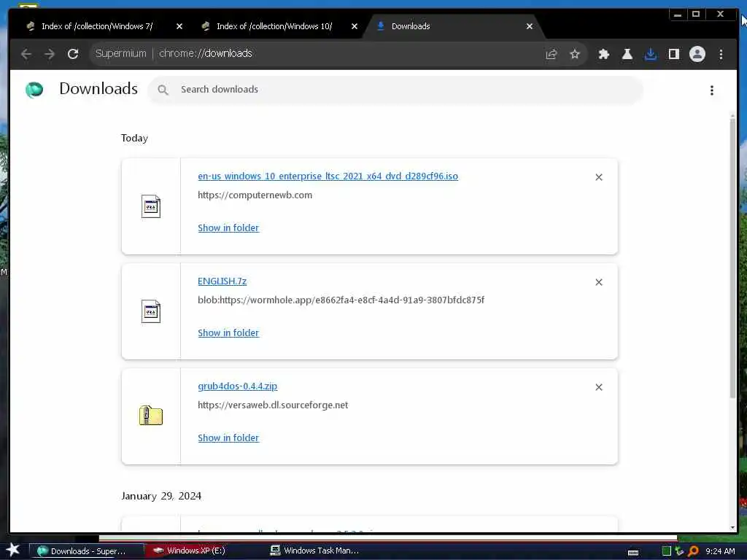Click the wormhole.app blob URL text
Image resolution: width=747 pixels, height=560 pixels.
[341, 300]
